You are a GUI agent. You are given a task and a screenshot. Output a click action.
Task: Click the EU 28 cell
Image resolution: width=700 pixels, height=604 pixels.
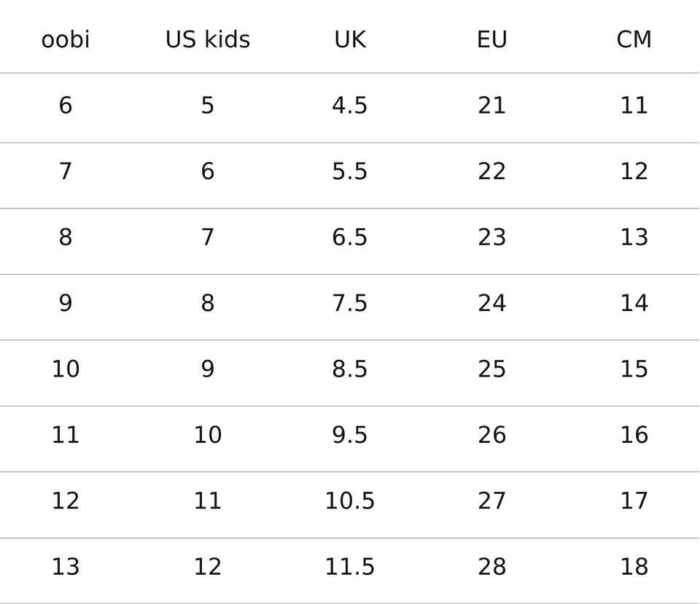coord(492,567)
